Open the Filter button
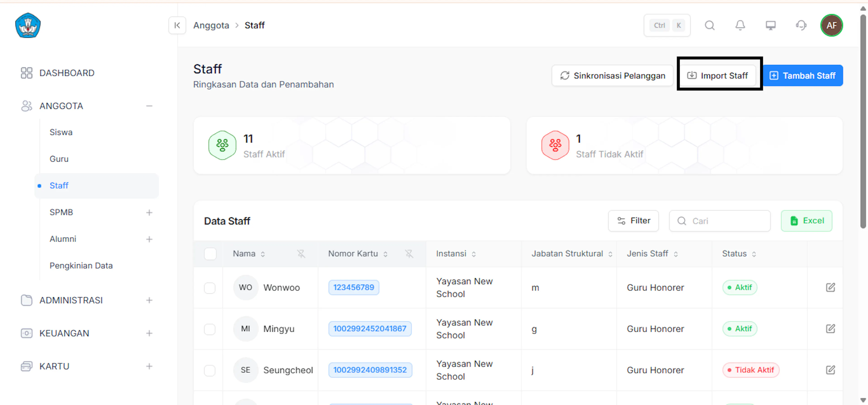Image resolution: width=868 pixels, height=405 pixels. [633, 221]
